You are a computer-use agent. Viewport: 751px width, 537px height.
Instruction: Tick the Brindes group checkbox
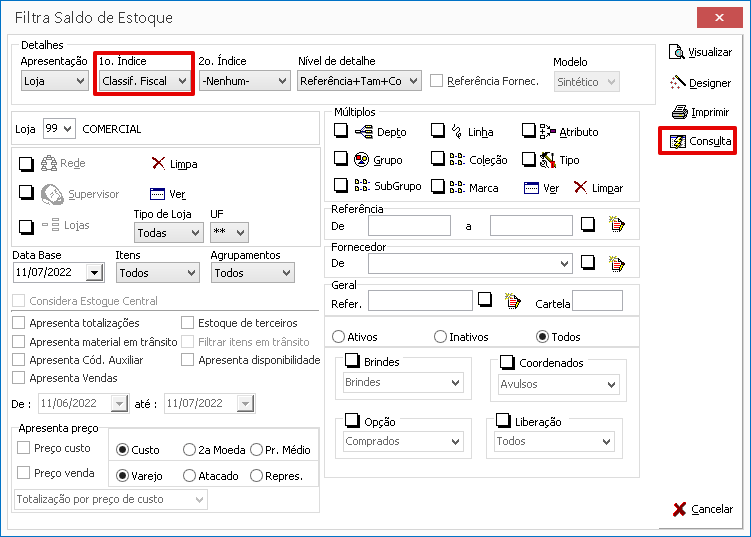(x=352, y=360)
